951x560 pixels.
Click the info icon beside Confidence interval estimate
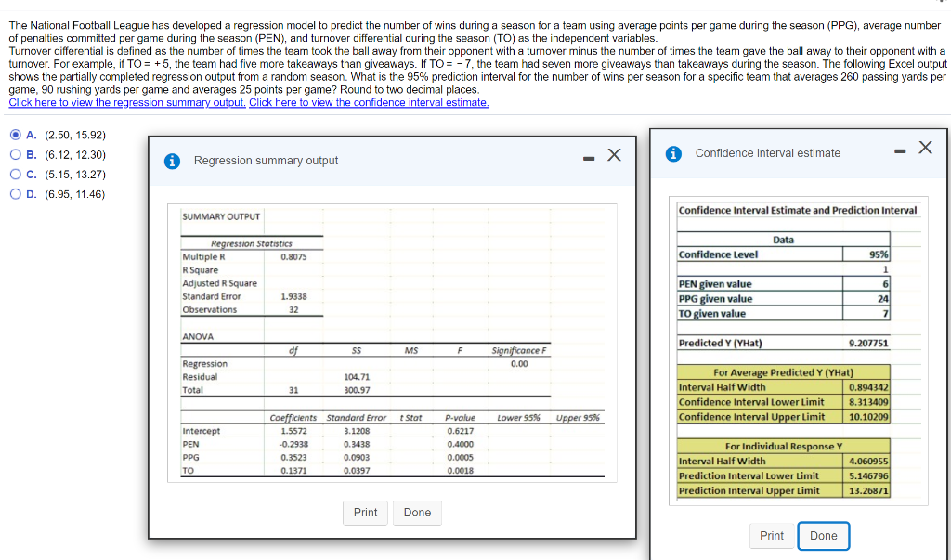675,153
